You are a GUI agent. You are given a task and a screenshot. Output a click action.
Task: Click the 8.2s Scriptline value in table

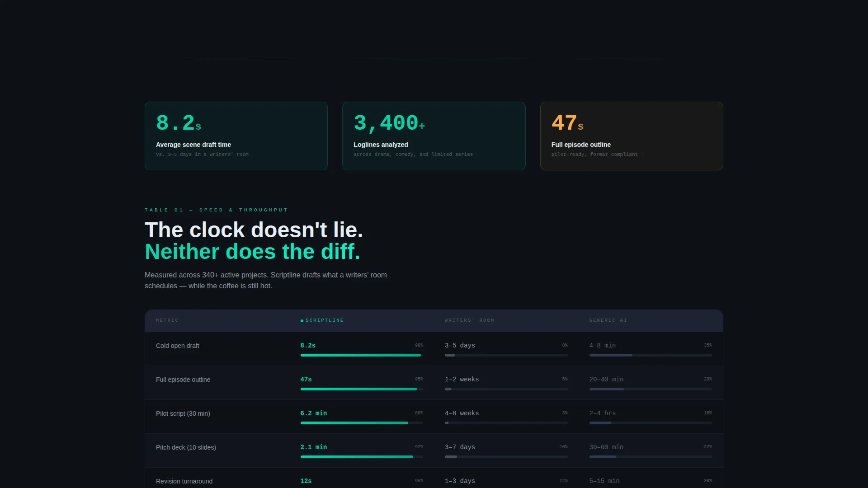tap(308, 345)
